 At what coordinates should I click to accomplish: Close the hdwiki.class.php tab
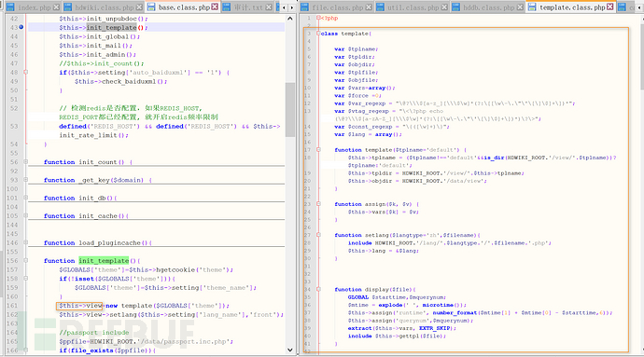pos(140,7)
